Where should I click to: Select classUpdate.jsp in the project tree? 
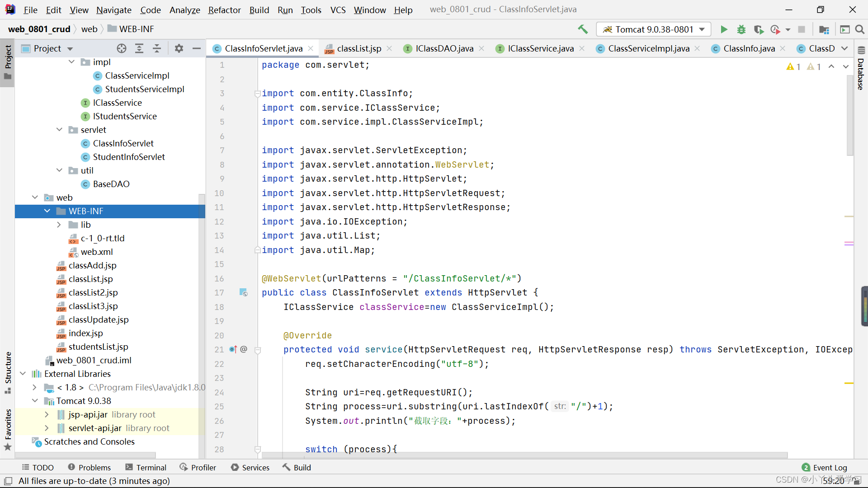coord(99,319)
